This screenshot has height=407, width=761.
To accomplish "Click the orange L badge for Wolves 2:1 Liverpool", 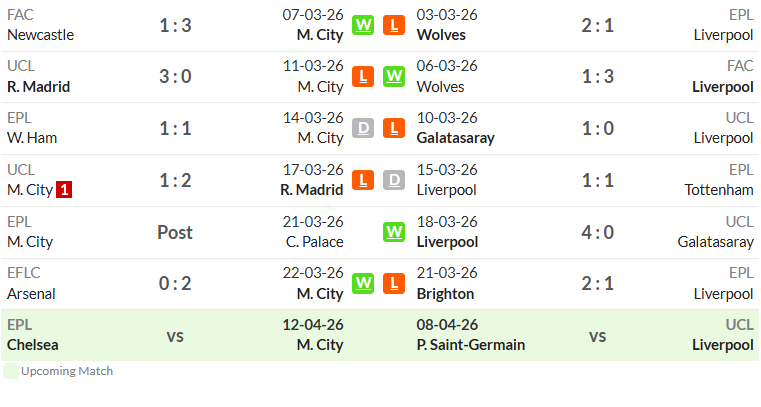I will coord(394,25).
